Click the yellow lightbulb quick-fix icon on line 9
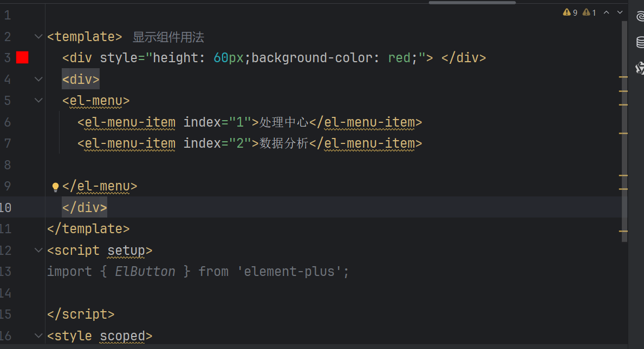This screenshot has height=349, width=644. [x=55, y=187]
